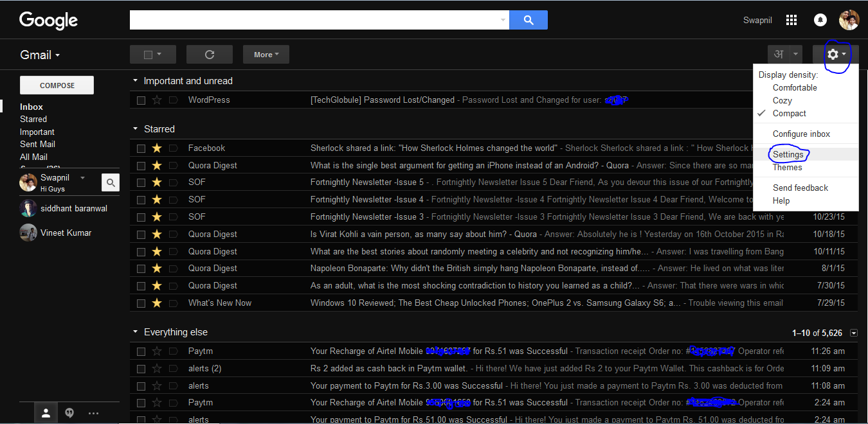Choose Send feedback menu item
This screenshot has width=868, height=424.
(800, 188)
